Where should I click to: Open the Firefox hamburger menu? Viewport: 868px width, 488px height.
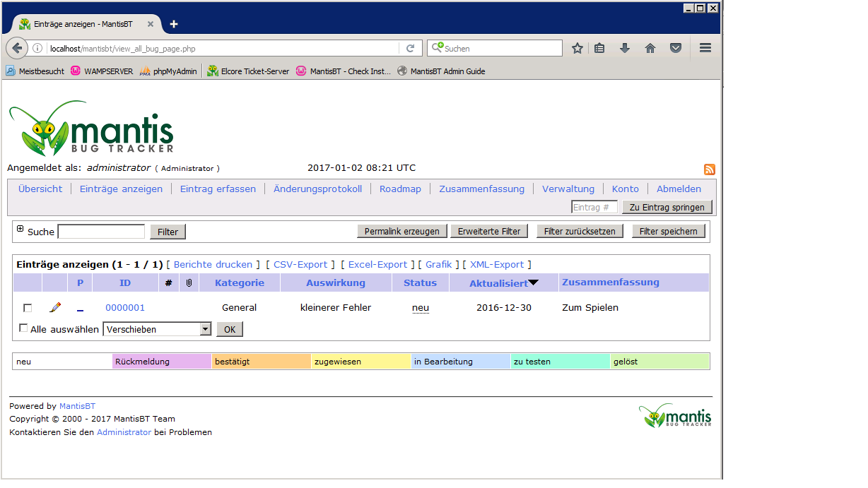(705, 49)
